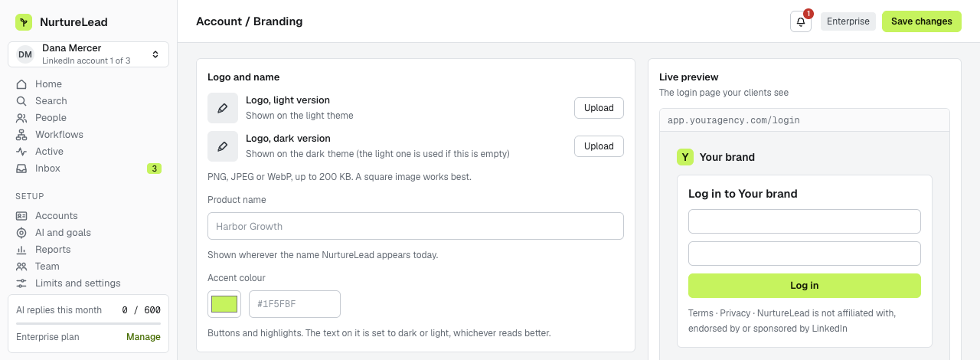Click the 'Log in to Your brand' heading

click(x=743, y=194)
